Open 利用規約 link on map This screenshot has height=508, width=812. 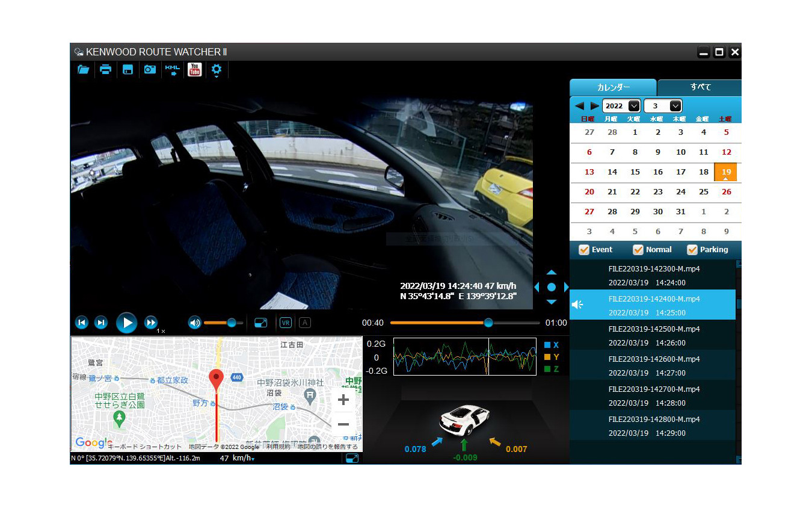point(278,447)
